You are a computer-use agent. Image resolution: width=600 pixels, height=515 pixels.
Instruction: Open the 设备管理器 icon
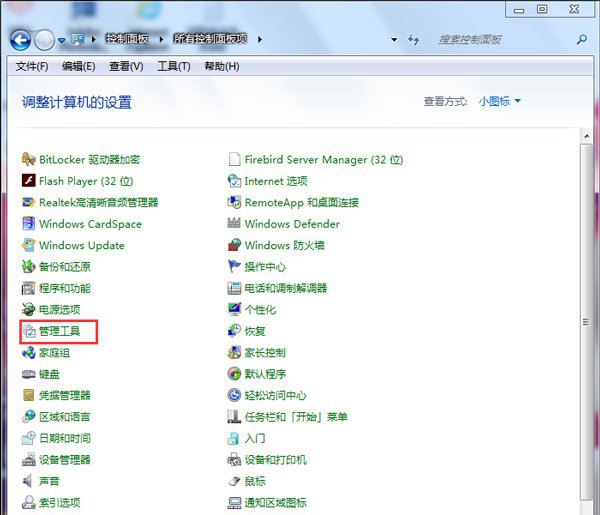(29, 460)
